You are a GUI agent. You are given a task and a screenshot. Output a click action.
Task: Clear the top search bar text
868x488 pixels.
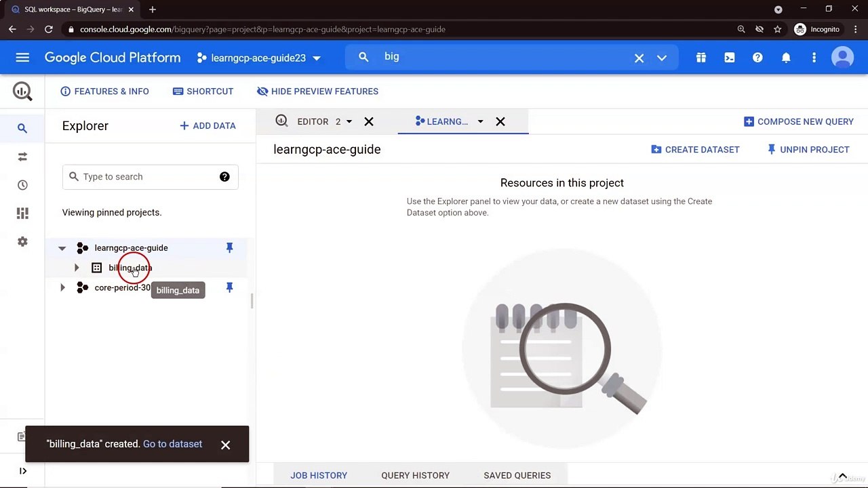(x=639, y=58)
